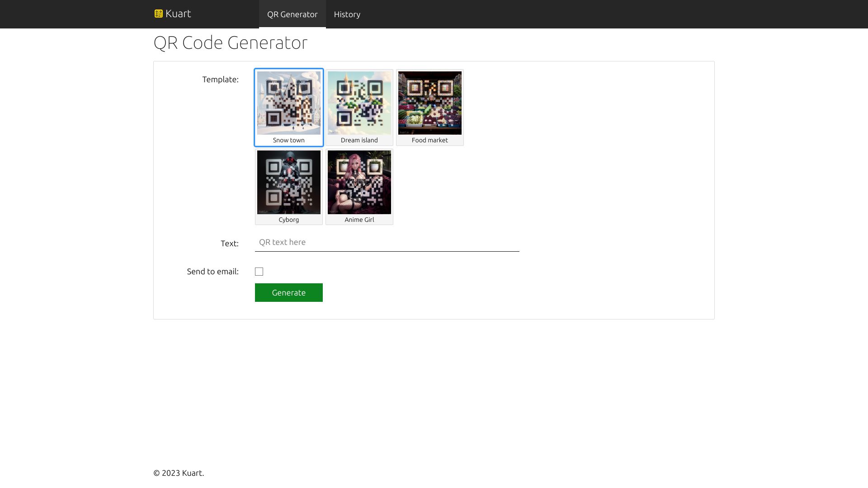
Task: Click the Send to email label
Action: tap(212, 271)
